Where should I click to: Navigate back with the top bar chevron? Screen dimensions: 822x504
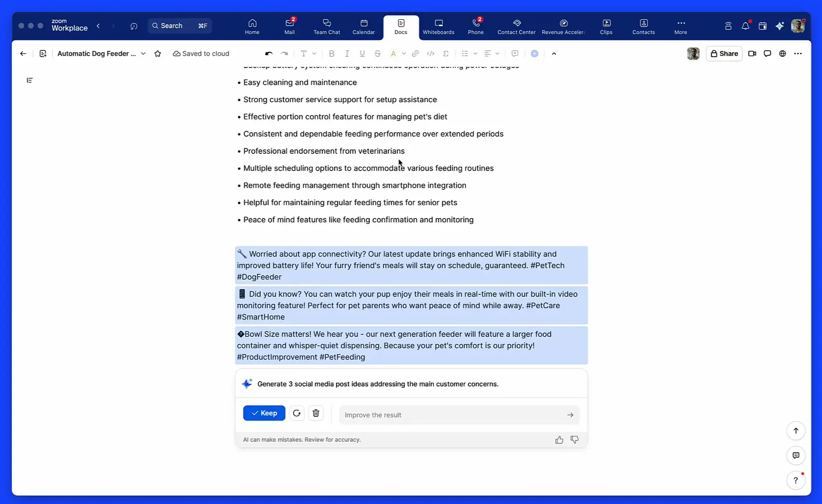point(99,26)
